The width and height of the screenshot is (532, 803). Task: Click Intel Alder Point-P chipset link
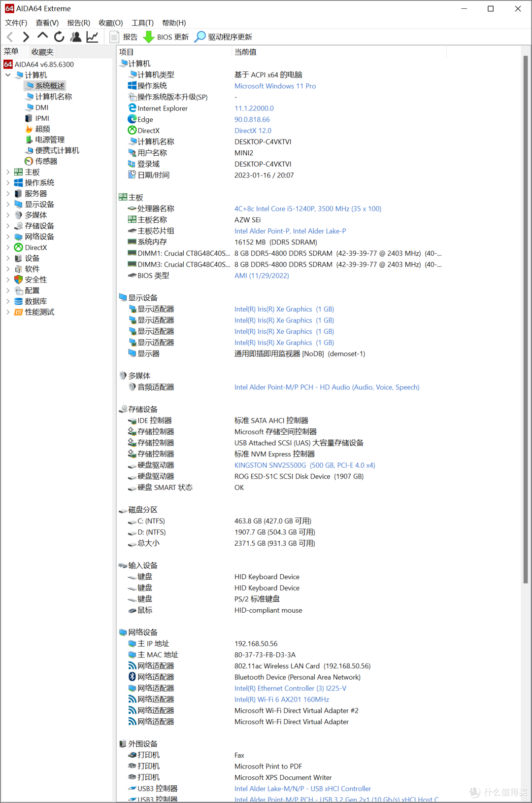pyautogui.click(x=290, y=231)
